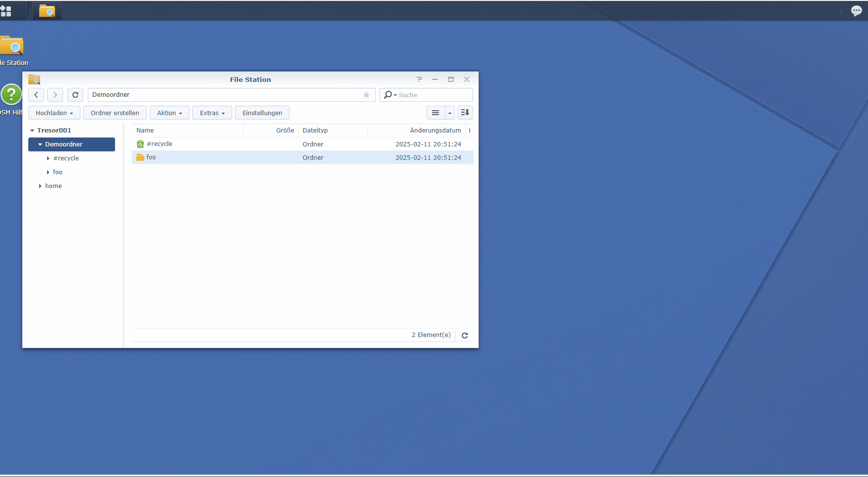This screenshot has width=868, height=477.
Task: Open the Hochladen dropdown
Action: pyautogui.click(x=54, y=113)
